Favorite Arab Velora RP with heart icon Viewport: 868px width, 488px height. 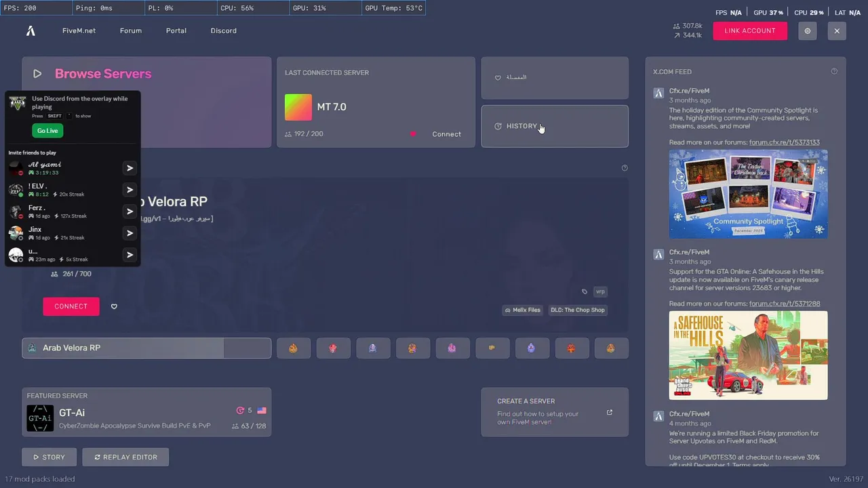click(x=114, y=306)
